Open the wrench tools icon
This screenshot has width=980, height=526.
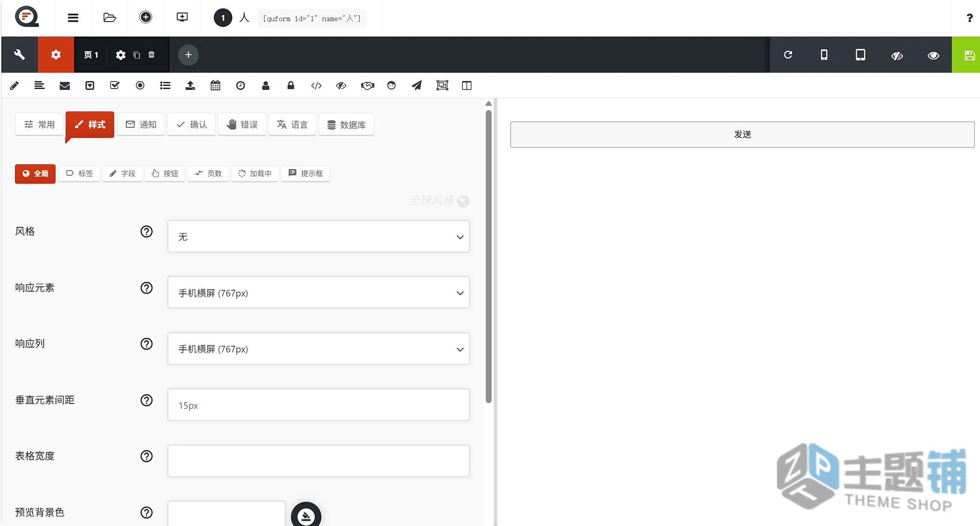[x=19, y=55]
